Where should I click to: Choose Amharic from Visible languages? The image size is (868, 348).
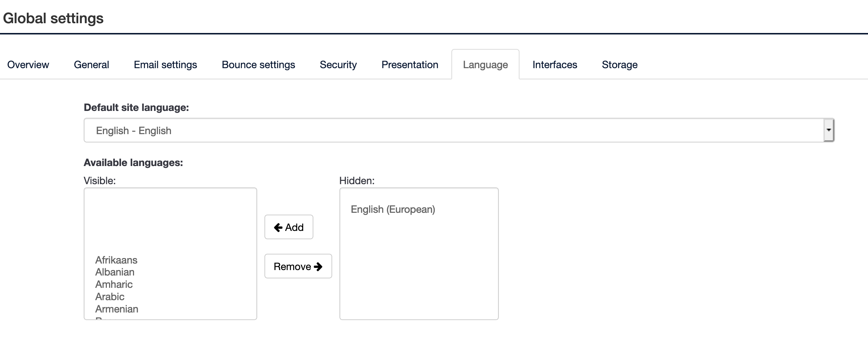click(x=114, y=284)
